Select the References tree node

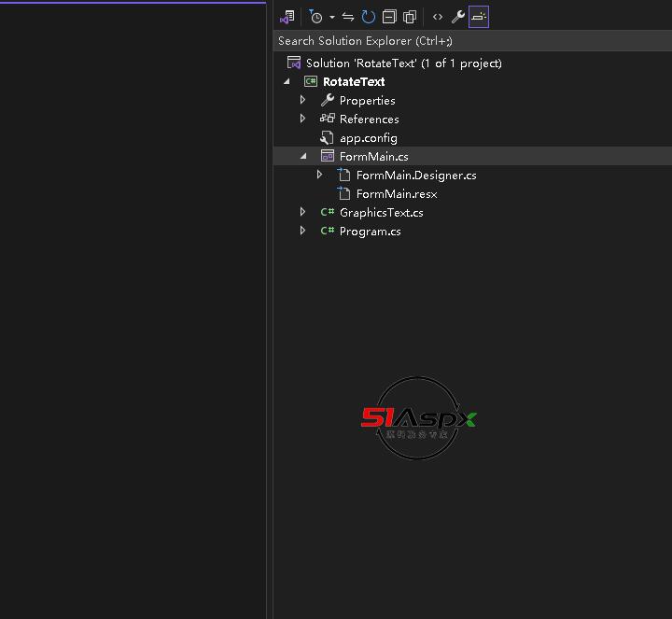point(369,120)
